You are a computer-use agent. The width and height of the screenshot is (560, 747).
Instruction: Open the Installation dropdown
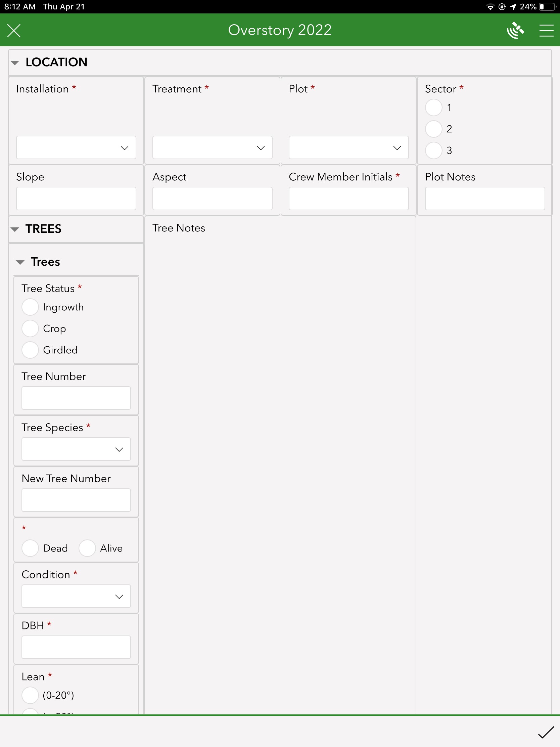point(76,147)
